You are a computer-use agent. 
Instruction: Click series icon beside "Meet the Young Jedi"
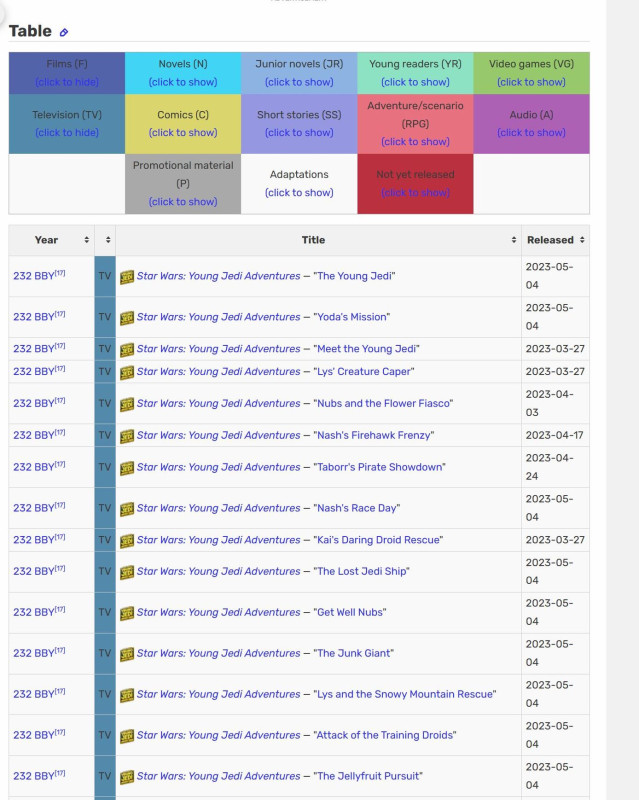click(x=127, y=349)
